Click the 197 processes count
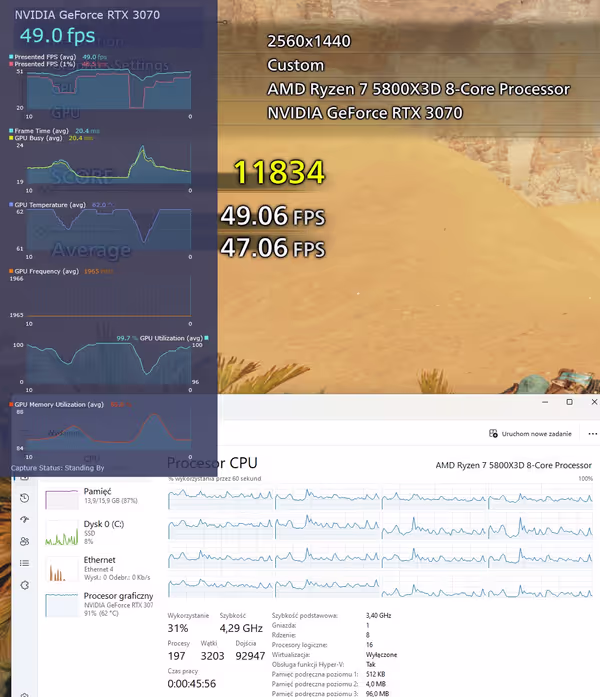Image resolution: width=600 pixels, height=697 pixels. [x=176, y=656]
